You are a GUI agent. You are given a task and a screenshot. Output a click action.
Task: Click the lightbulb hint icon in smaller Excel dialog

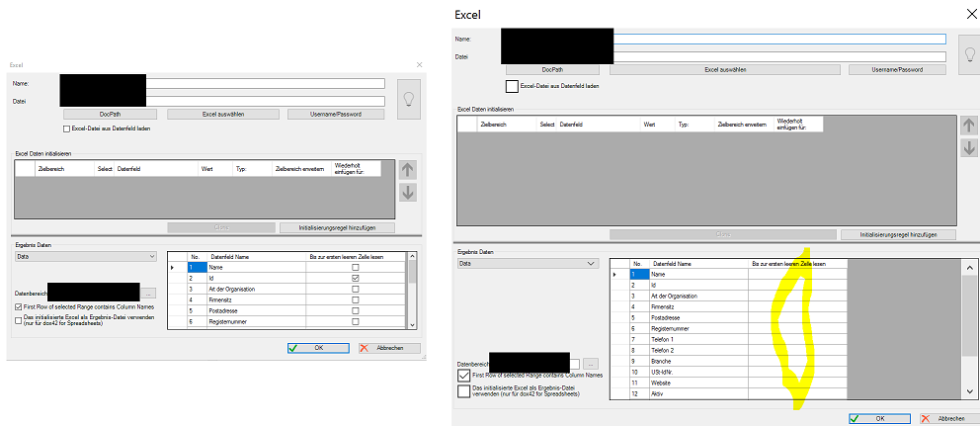click(x=409, y=99)
